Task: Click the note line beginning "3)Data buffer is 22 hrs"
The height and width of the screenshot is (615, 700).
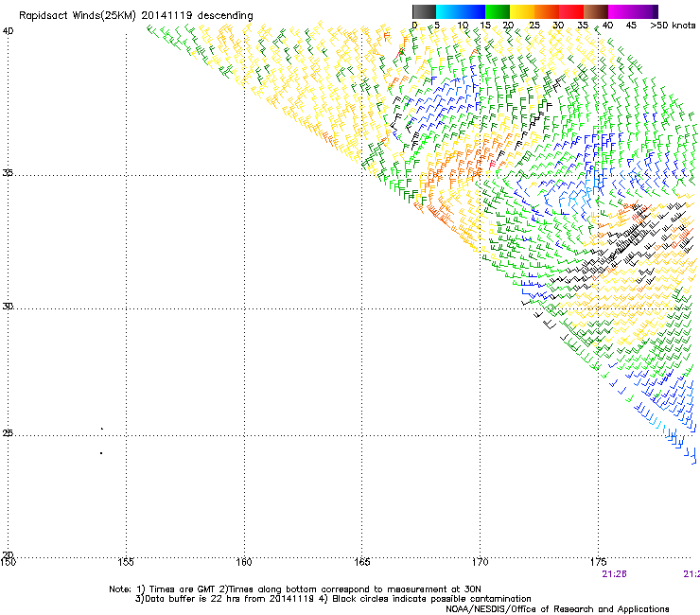Action: tap(333, 599)
